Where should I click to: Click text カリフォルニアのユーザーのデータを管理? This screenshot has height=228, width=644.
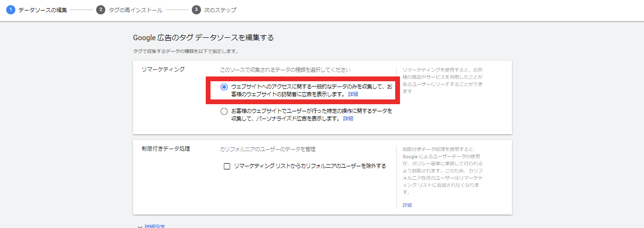coord(267,149)
